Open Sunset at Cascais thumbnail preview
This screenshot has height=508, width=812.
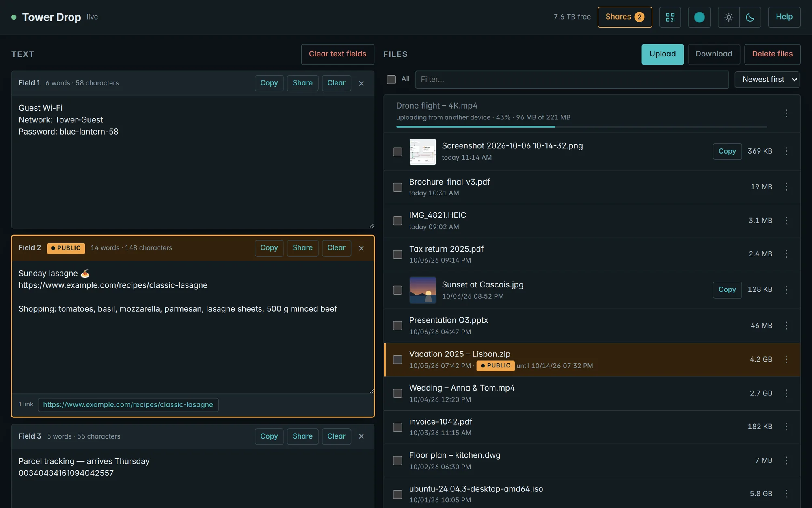423,290
